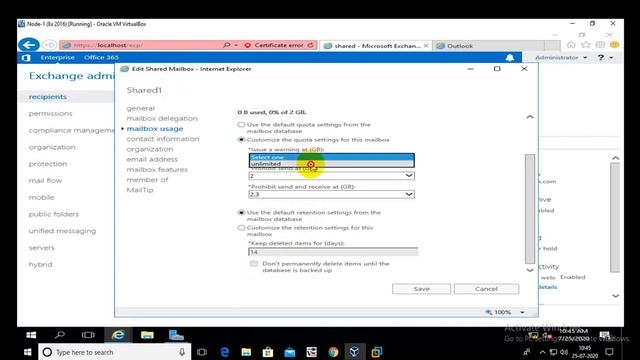Image resolution: width=640 pixels, height=360 pixels.
Task: Open the help question mark menu
Action: click(605, 58)
